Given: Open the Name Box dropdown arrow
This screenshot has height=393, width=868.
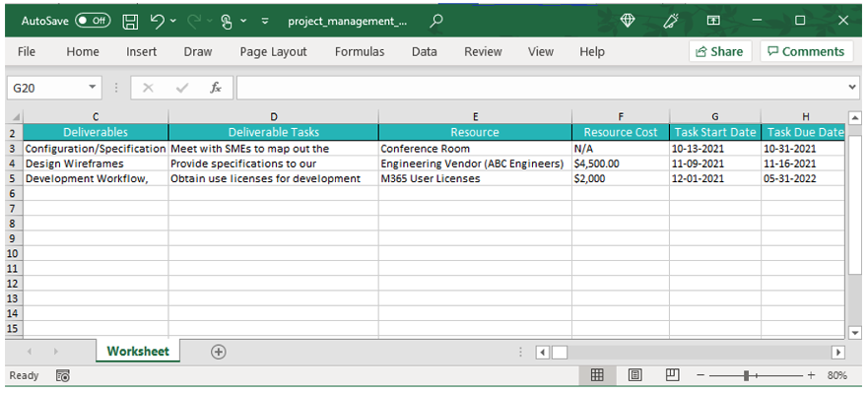Looking at the screenshot, I should coord(92,88).
